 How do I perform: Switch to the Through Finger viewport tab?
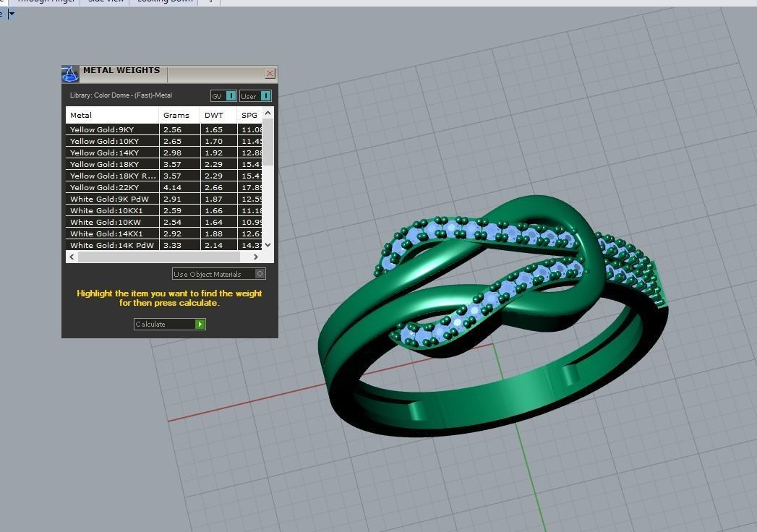point(46,1)
